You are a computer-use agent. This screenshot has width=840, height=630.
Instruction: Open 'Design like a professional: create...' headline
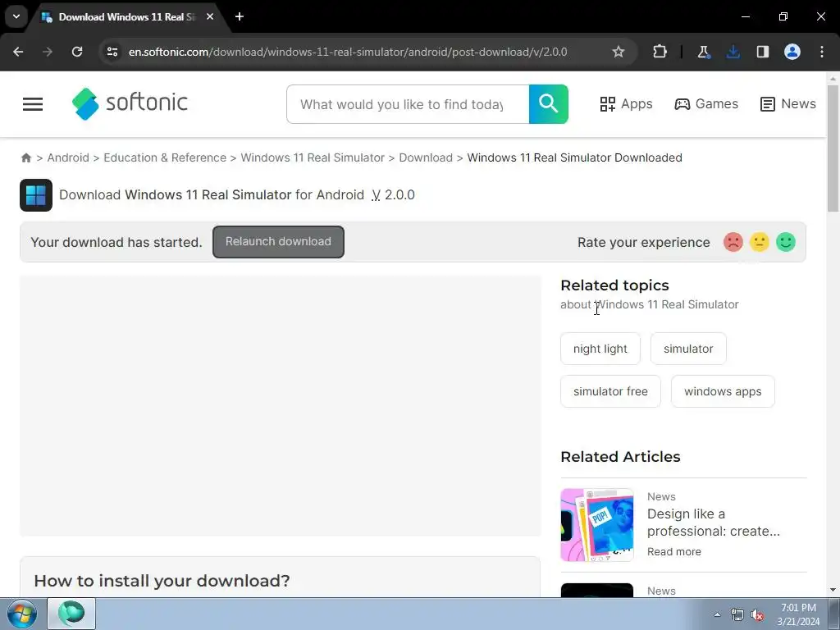(x=713, y=523)
